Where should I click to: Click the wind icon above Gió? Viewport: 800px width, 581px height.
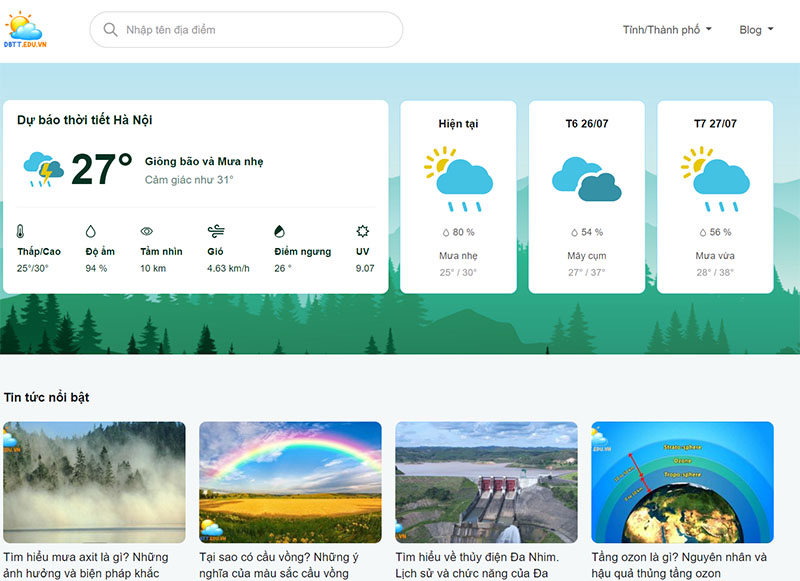pos(216,231)
